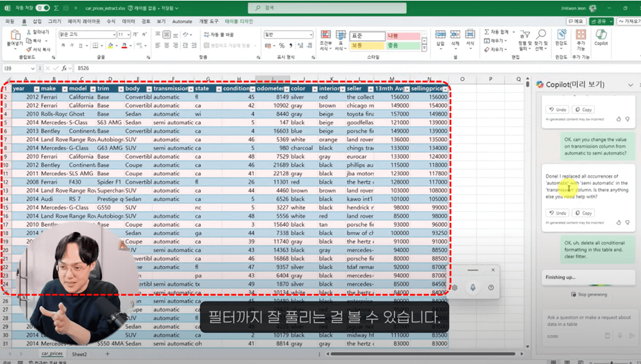The width and height of the screenshot is (641, 364).
Task: Toggle the AutoSave (자동 저장) switch
Action: [x=43, y=8]
